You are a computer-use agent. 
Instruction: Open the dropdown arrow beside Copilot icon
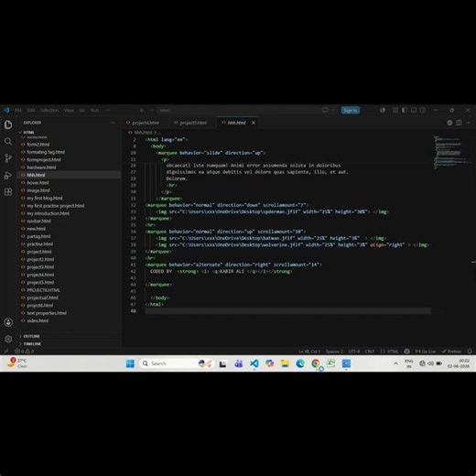click(333, 110)
